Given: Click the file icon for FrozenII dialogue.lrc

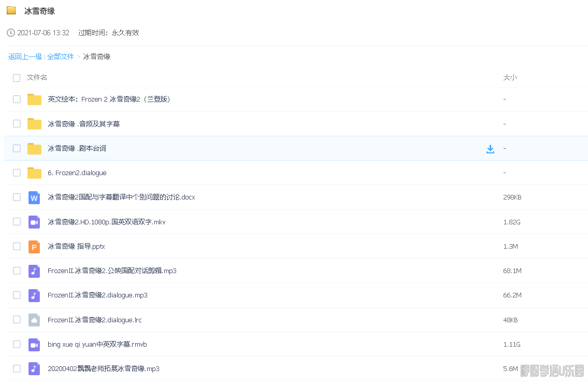Looking at the screenshot, I should (34, 320).
